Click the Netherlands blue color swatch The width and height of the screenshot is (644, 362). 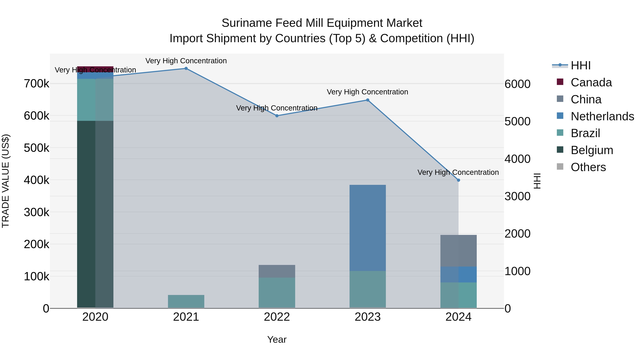click(x=560, y=116)
